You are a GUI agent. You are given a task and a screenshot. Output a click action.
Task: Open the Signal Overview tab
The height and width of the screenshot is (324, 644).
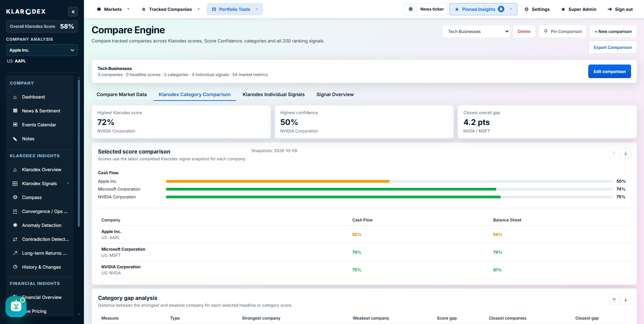tap(335, 94)
